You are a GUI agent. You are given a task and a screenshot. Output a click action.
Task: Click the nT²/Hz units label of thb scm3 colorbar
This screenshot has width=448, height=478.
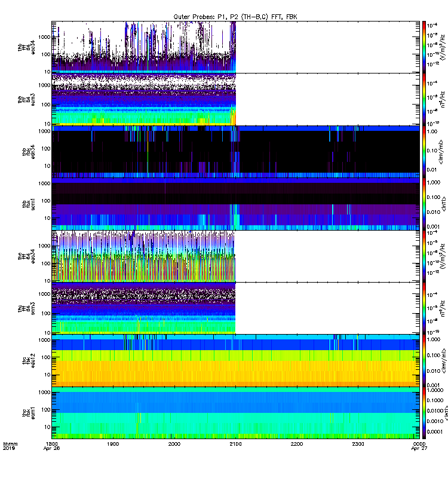coord(443,99)
